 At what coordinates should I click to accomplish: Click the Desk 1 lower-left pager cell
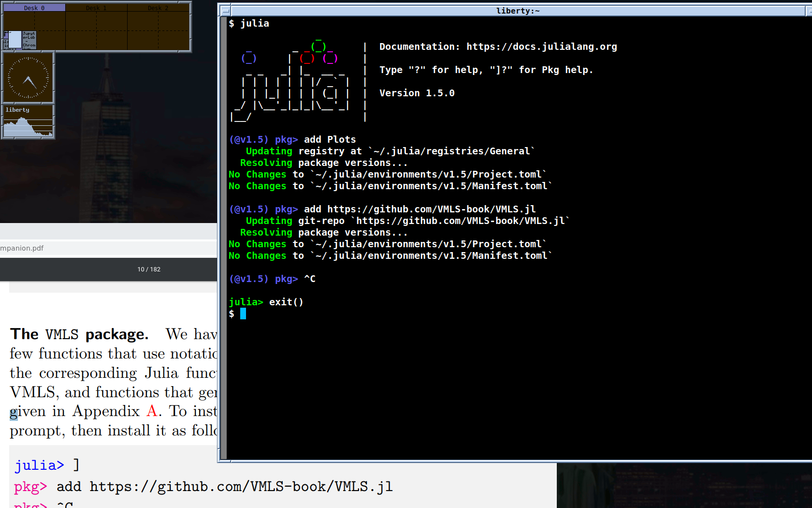(x=81, y=40)
